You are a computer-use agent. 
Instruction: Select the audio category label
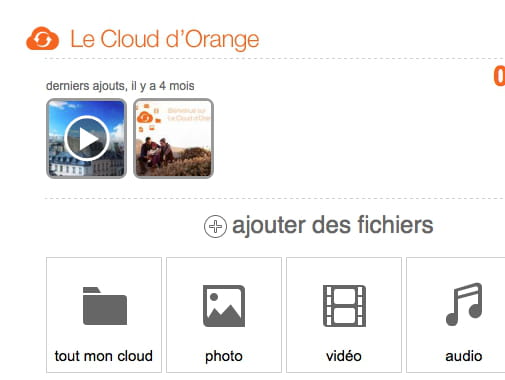tap(464, 356)
